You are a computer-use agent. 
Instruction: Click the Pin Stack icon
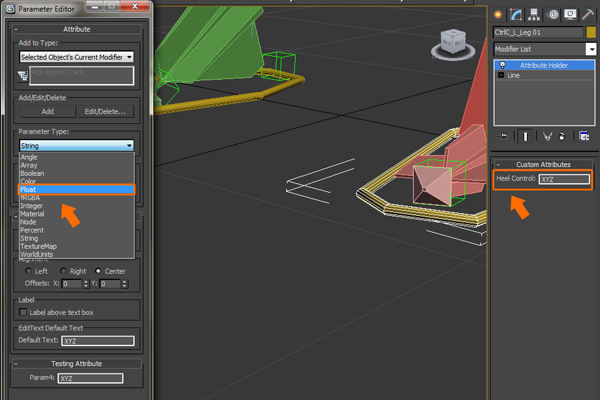[503, 136]
